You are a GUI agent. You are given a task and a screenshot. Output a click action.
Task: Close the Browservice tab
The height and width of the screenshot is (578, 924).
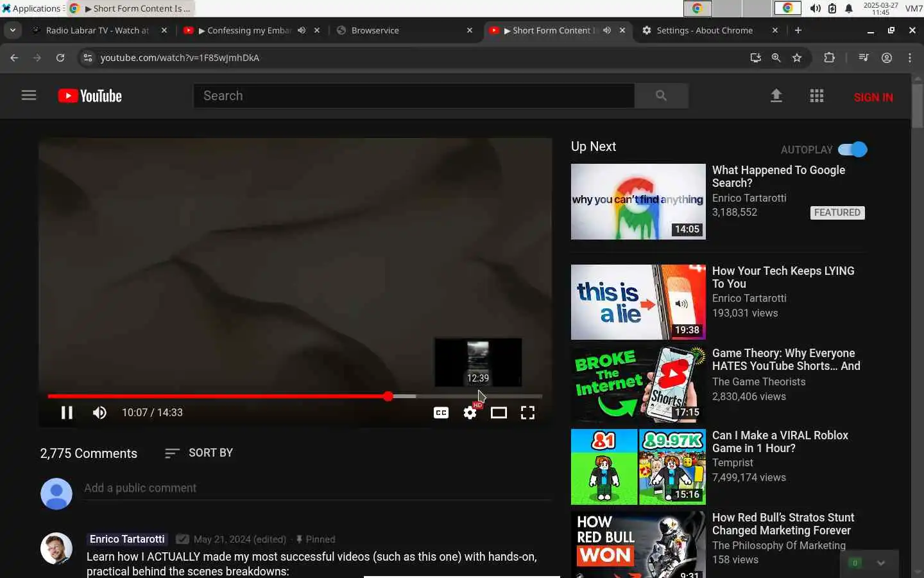(x=470, y=30)
